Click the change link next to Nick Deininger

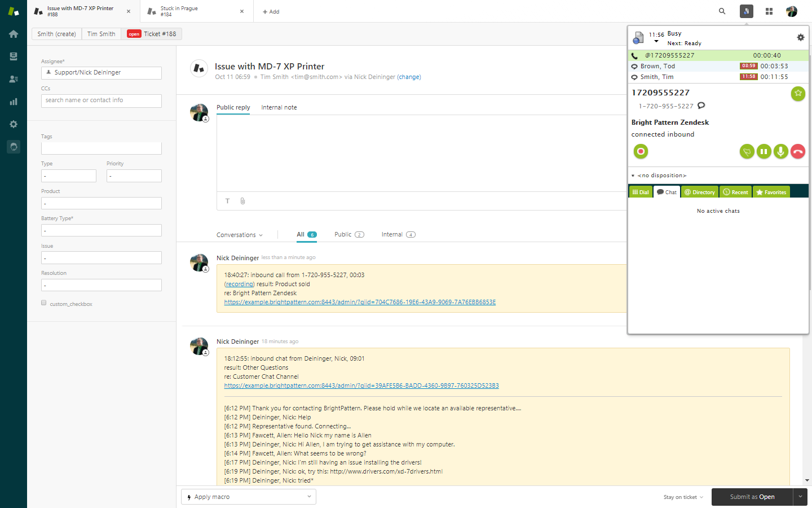tap(411, 77)
